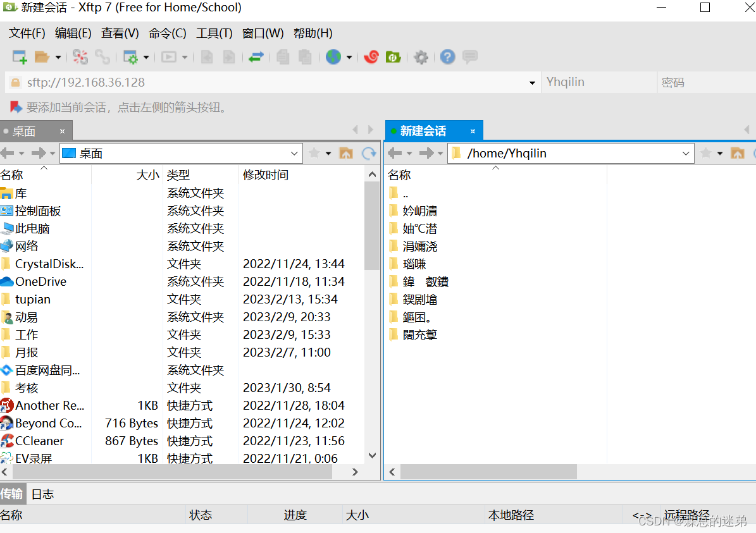Screen dimensions: 756x533
Task: Click local pane vertical scrollbar
Action: 372,226
